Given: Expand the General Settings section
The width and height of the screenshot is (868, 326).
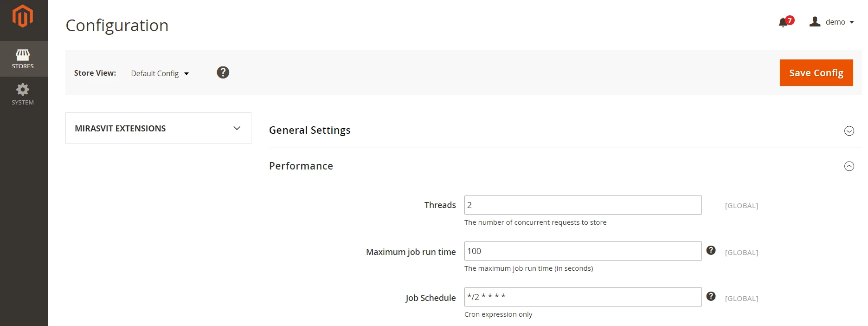Looking at the screenshot, I should pyautogui.click(x=849, y=131).
